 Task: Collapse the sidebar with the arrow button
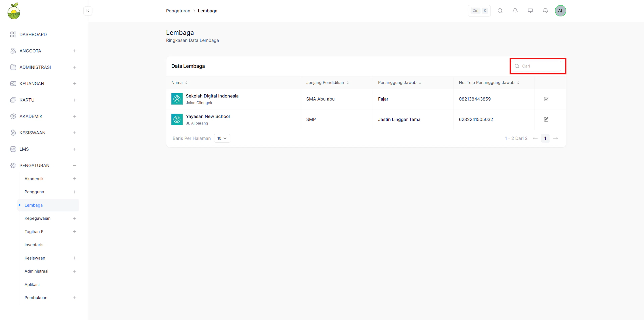tap(88, 11)
